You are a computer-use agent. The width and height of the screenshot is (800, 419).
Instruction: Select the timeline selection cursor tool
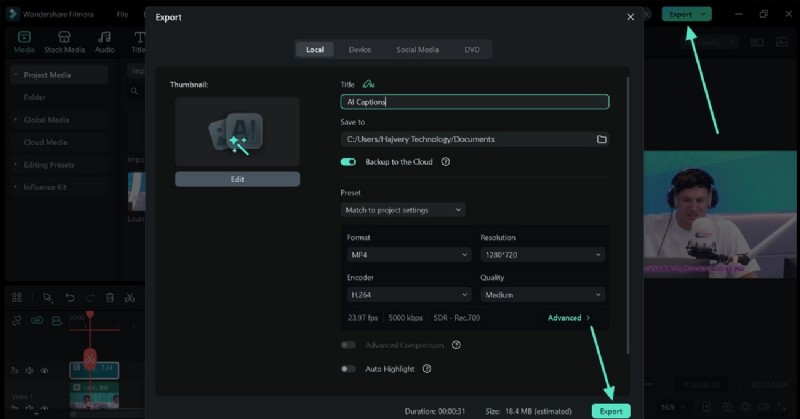[47, 297]
